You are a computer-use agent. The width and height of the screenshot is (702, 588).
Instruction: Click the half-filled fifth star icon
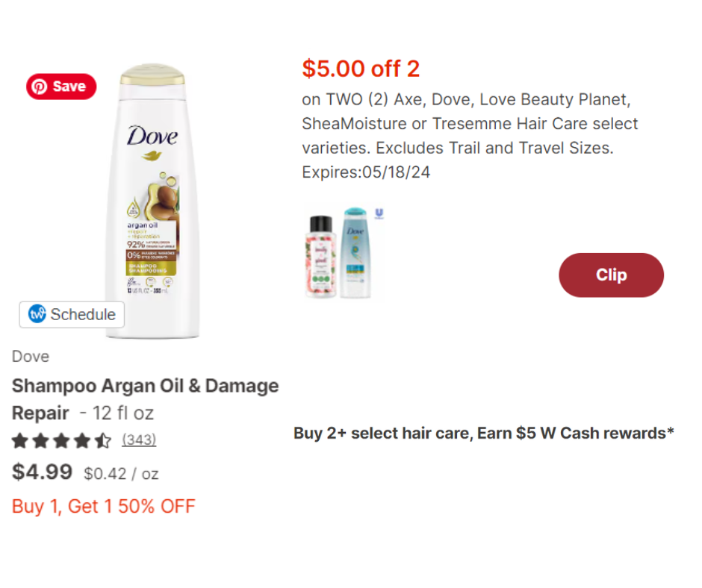coord(104,441)
